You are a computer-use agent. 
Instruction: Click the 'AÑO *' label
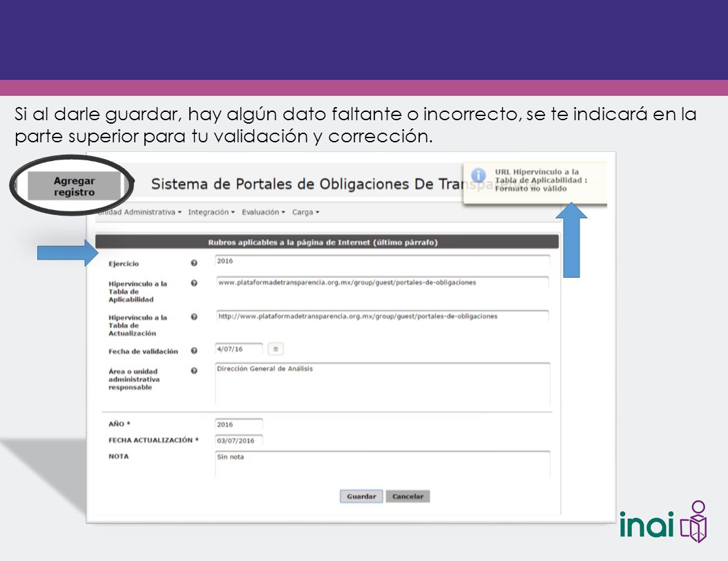(x=119, y=424)
